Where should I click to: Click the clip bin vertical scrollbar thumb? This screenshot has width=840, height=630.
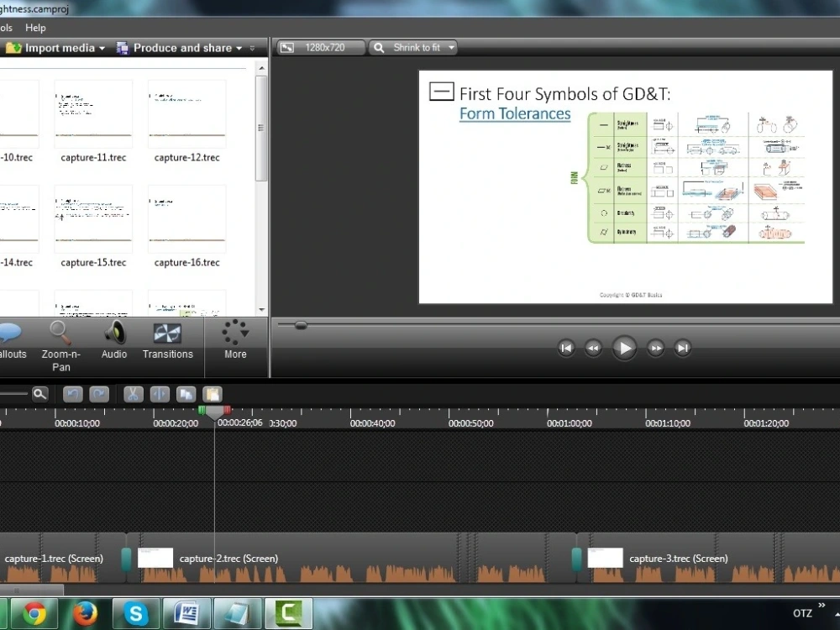pyautogui.click(x=261, y=128)
